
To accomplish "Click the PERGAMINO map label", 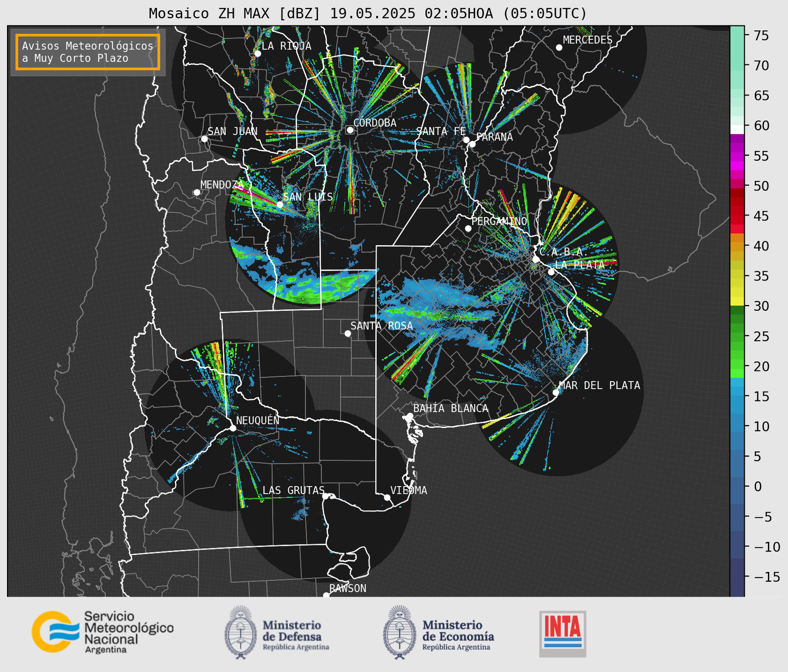I will [x=499, y=221].
